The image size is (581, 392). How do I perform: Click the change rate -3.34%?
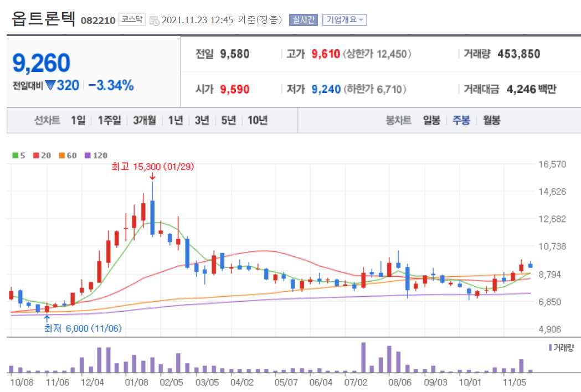point(111,86)
